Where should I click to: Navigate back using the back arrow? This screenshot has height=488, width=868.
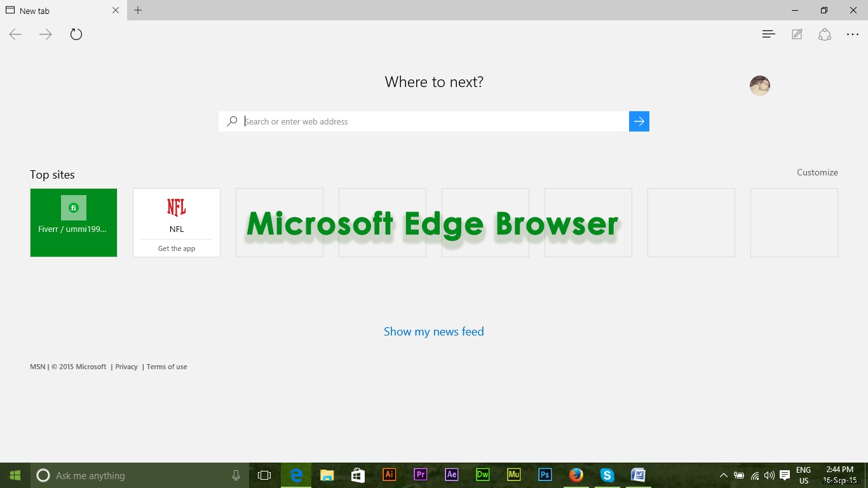(15, 34)
